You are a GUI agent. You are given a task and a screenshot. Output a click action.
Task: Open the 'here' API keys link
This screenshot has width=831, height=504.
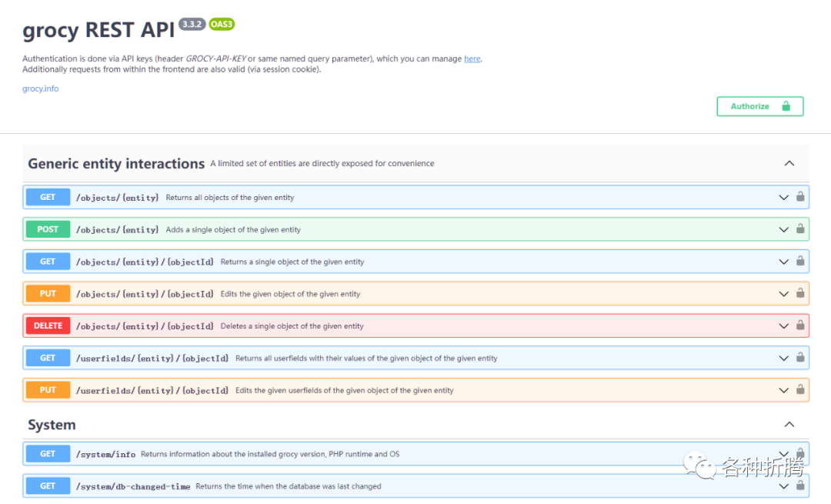[472, 58]
